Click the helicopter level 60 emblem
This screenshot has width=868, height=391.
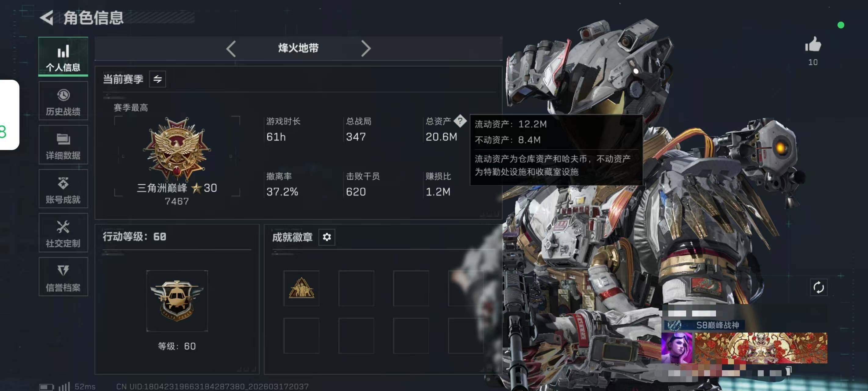pyautogui.click(x=177, y=301)
